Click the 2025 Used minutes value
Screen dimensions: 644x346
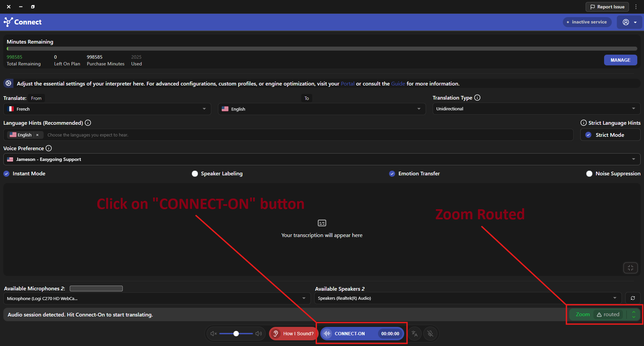[136, 57]
